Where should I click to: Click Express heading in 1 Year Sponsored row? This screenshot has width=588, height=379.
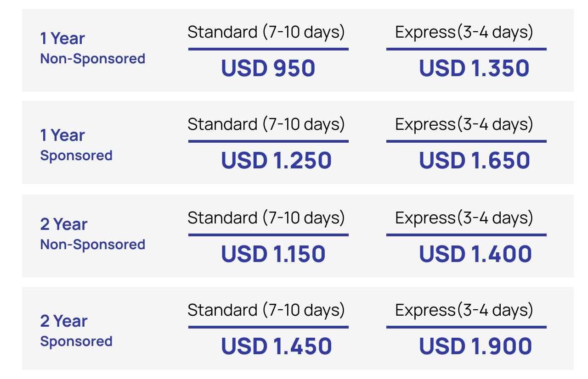(x=464, y=125)
